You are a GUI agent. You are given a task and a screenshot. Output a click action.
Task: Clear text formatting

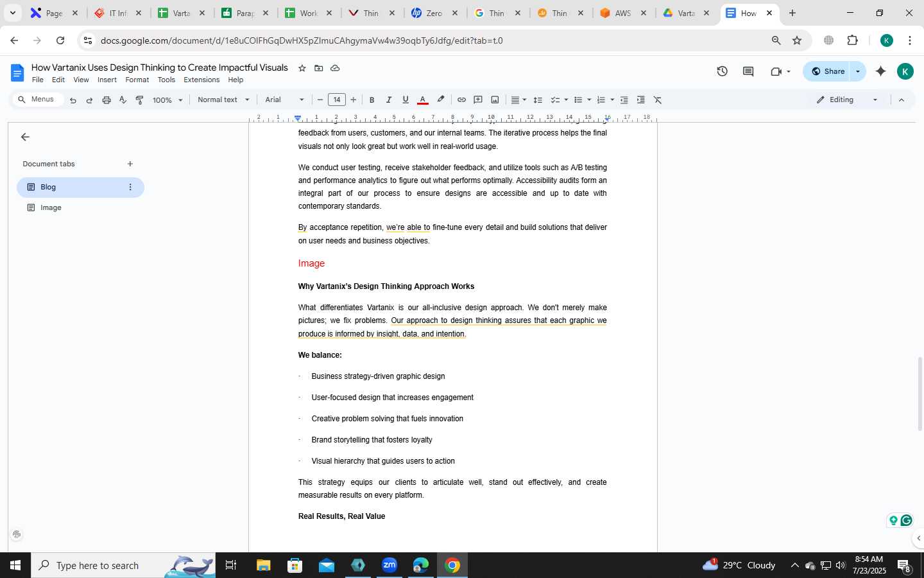(x=658, y=100)
